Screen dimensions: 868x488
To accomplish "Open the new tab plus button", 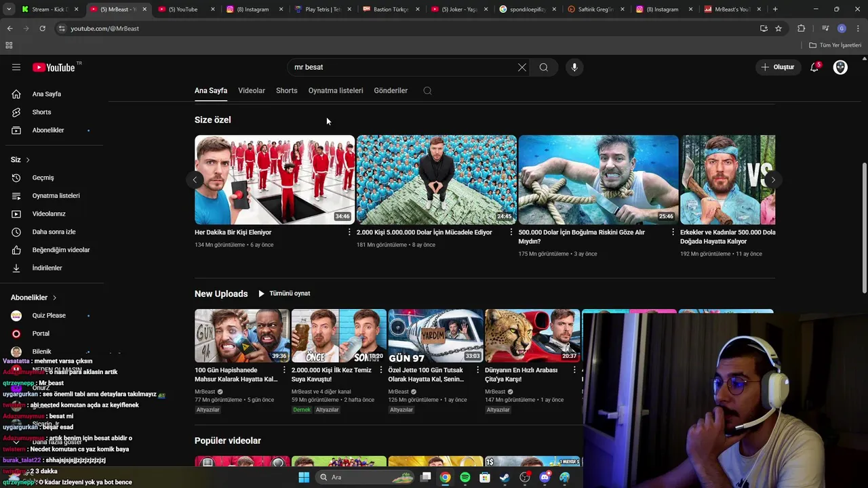I will (x=775, y=9).
